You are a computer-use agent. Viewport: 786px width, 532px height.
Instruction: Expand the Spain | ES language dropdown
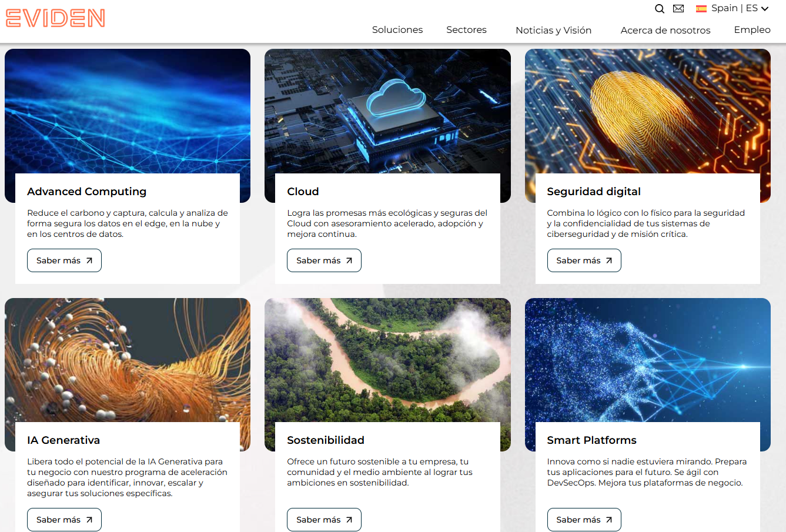[733, 8]
